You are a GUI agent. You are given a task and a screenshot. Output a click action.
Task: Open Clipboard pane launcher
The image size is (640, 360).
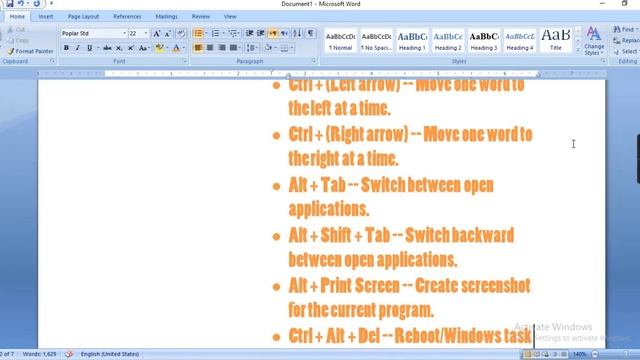click(53, 61)
